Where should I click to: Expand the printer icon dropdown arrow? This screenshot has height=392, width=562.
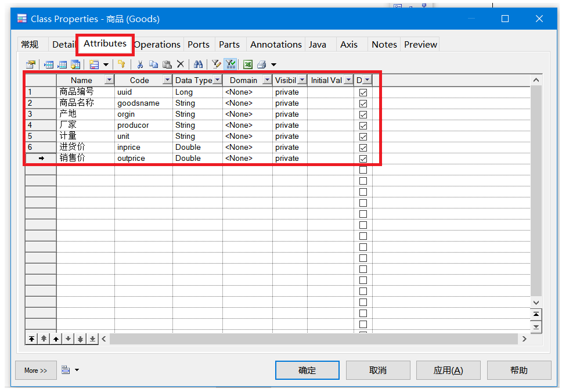coord(272,64)
